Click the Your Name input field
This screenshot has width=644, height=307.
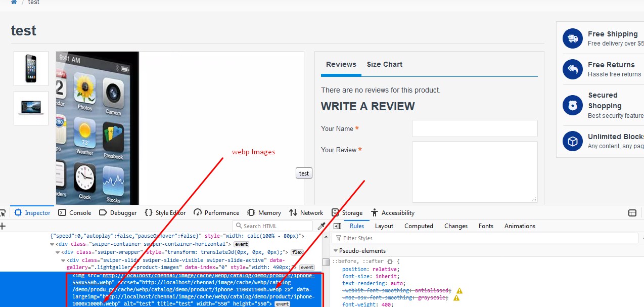[x=475, y=128]
